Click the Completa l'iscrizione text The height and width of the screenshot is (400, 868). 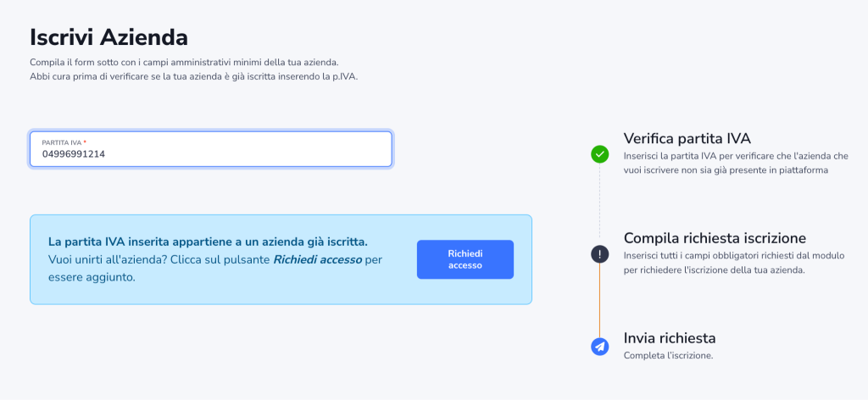coord(668,355)
